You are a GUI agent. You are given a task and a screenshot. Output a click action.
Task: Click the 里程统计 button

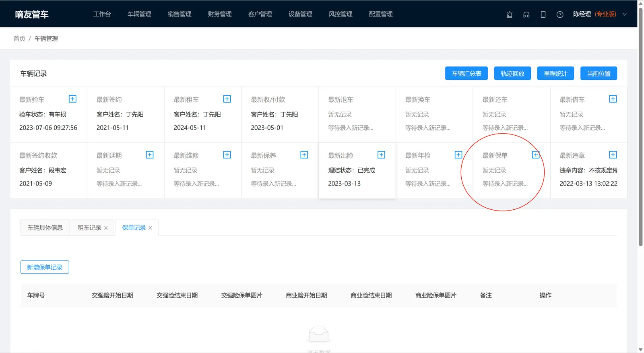(x=555, y=74)
